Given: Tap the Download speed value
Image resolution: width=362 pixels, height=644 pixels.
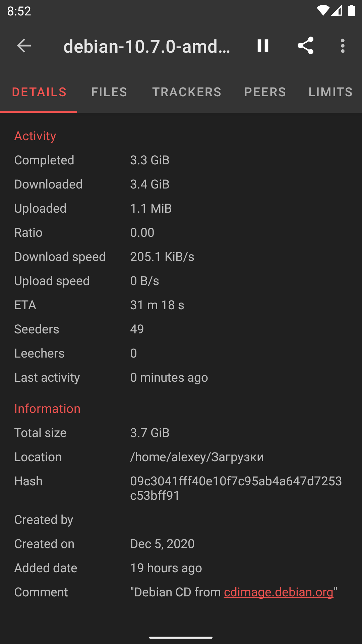Looking at the screenshot, I should [162, 257].
